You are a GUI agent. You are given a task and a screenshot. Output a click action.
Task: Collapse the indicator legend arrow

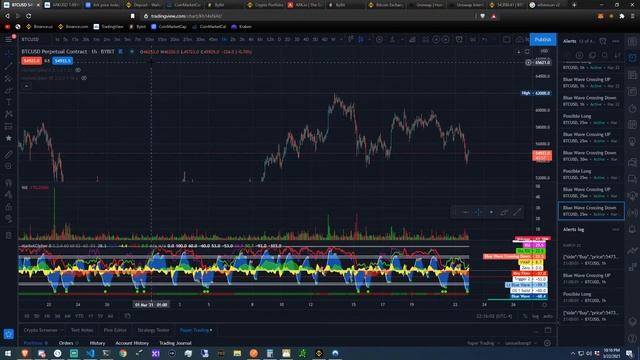(x=26, y=86)
